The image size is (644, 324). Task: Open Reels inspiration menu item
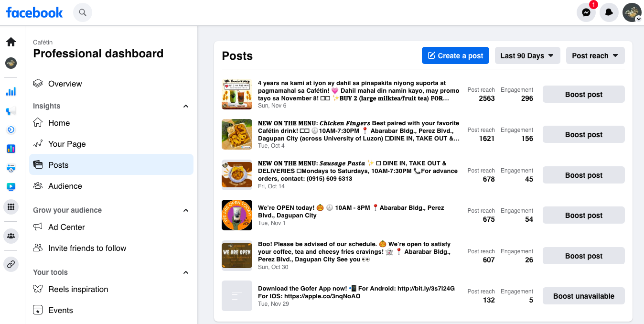pyautogui.click(x=111, y=289)
